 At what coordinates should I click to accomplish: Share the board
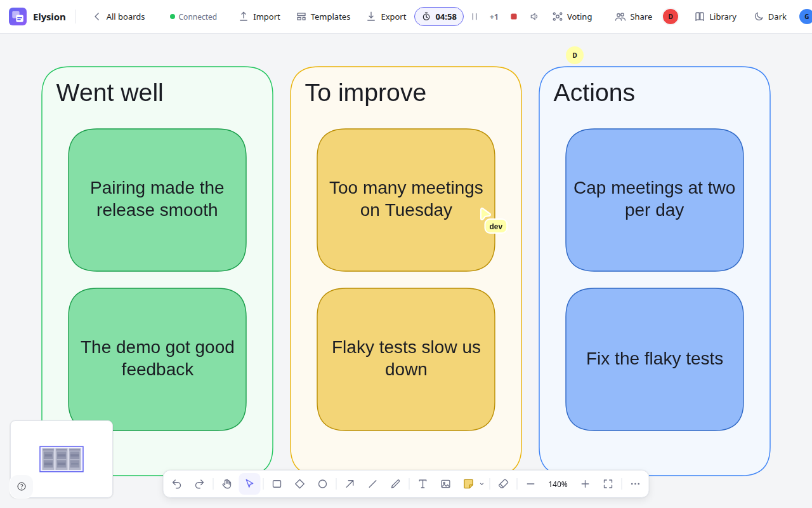[x=634, y=17]
